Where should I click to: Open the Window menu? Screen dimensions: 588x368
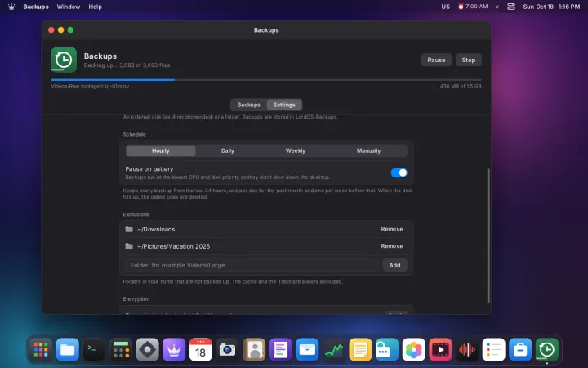(69, 7)
